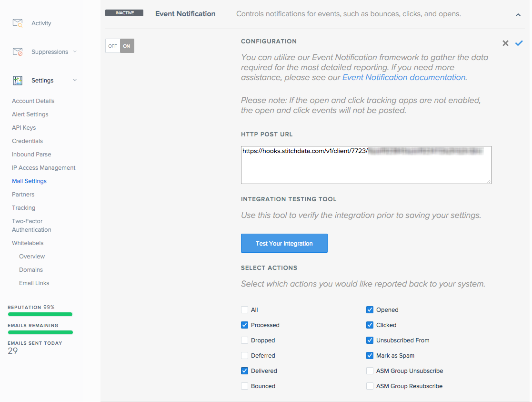Discard changes with the X icon
532x402 pixels.
[505, 43]
